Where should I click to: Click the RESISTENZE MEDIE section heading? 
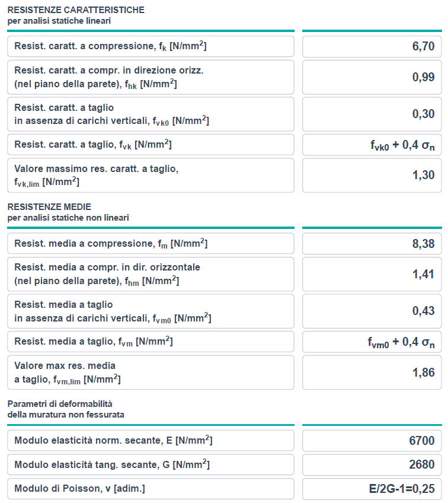[x=49, y=207]
